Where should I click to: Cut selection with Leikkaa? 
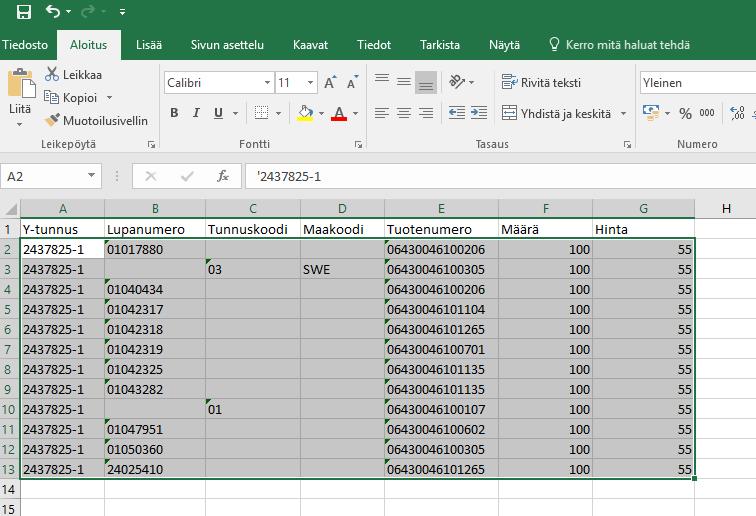(73, 75)
